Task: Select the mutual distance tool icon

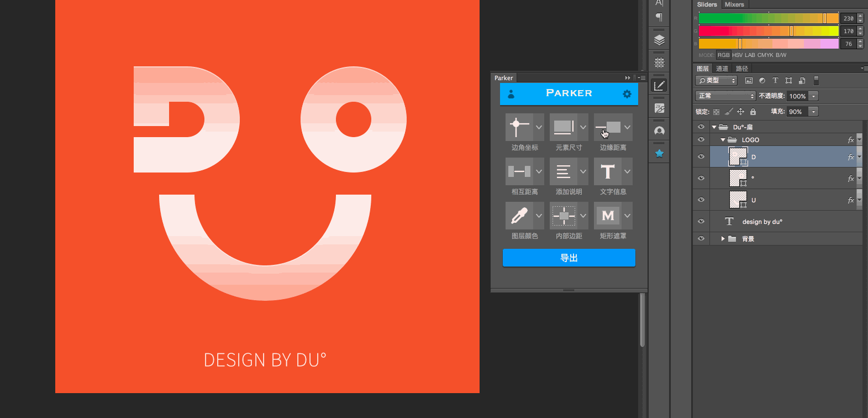Action: [519, 171]
